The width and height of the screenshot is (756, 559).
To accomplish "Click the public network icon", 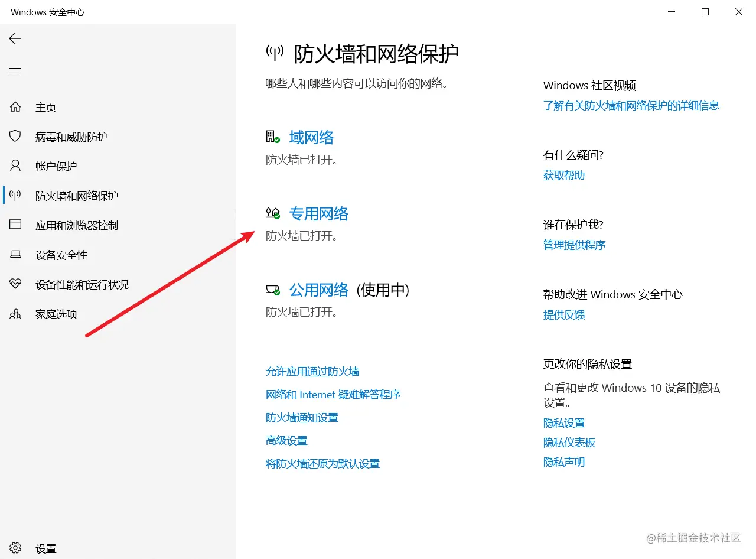I will pyautogui.click(x=273, y=290).
